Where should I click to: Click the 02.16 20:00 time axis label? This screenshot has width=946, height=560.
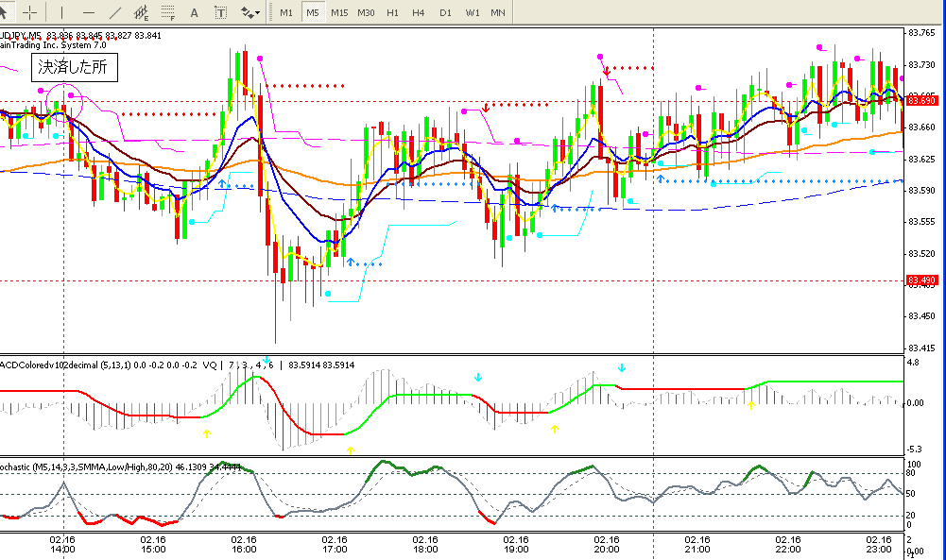(x=607, y=544)
